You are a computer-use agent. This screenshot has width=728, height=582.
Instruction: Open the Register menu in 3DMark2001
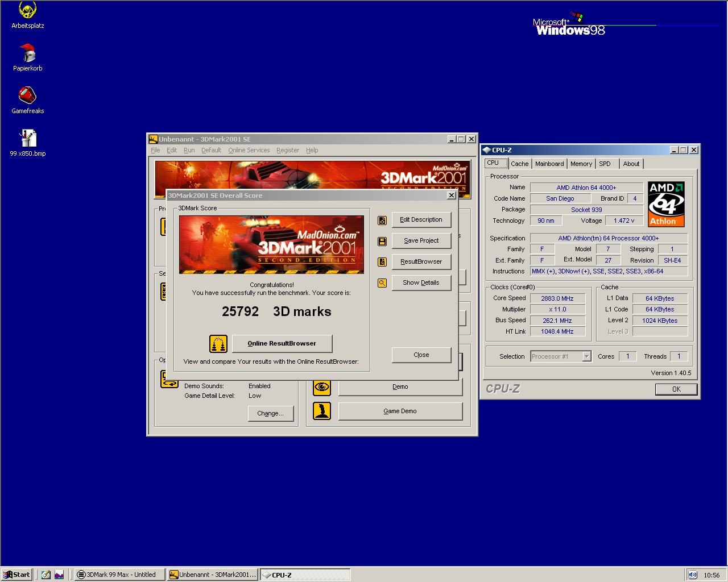tap(288, 150)
